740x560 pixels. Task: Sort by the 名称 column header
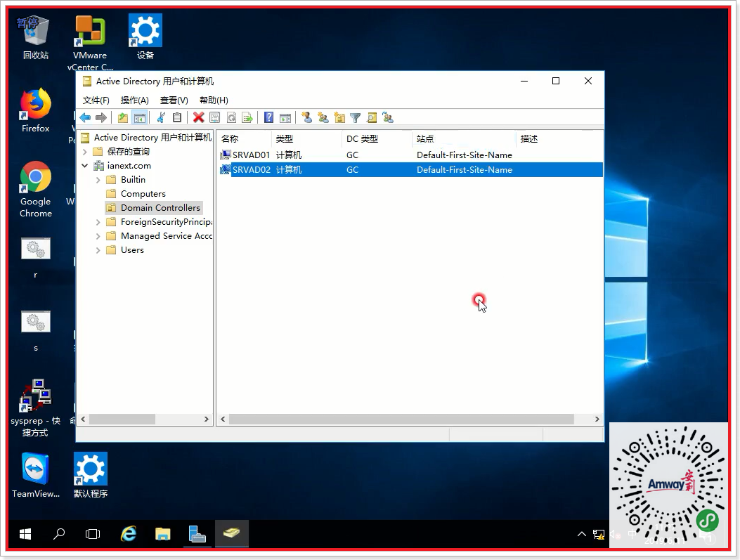(245, 138)
